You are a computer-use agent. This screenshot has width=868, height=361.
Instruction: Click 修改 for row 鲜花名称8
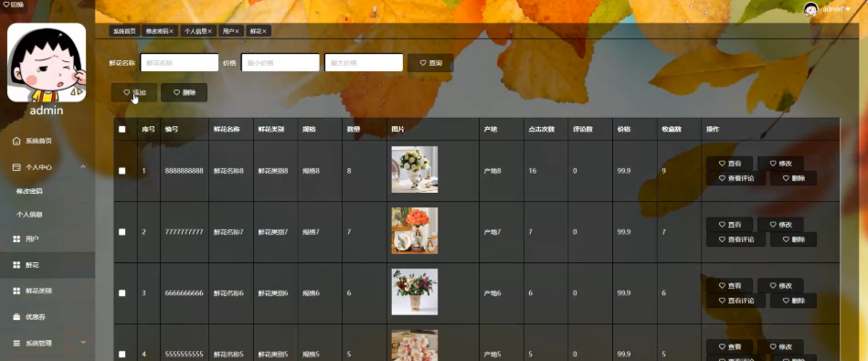780,164
